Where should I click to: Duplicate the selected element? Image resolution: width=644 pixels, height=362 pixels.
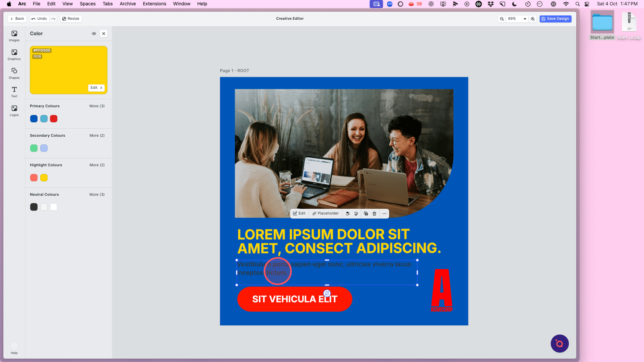366,214
